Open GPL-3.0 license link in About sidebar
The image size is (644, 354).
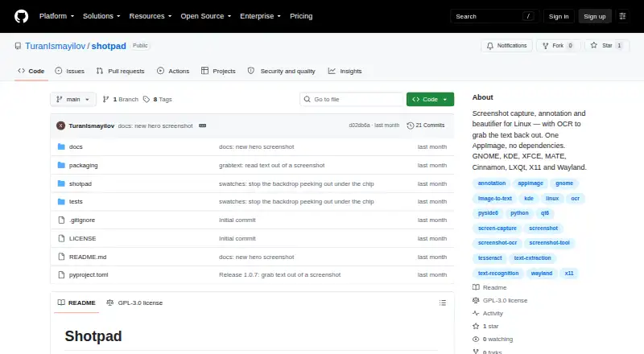tap(500, 301)
